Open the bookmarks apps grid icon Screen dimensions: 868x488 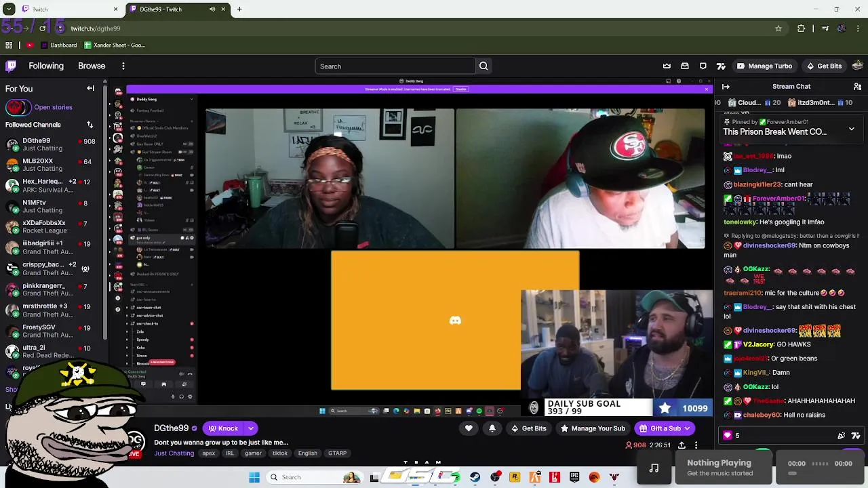point(9,45)
